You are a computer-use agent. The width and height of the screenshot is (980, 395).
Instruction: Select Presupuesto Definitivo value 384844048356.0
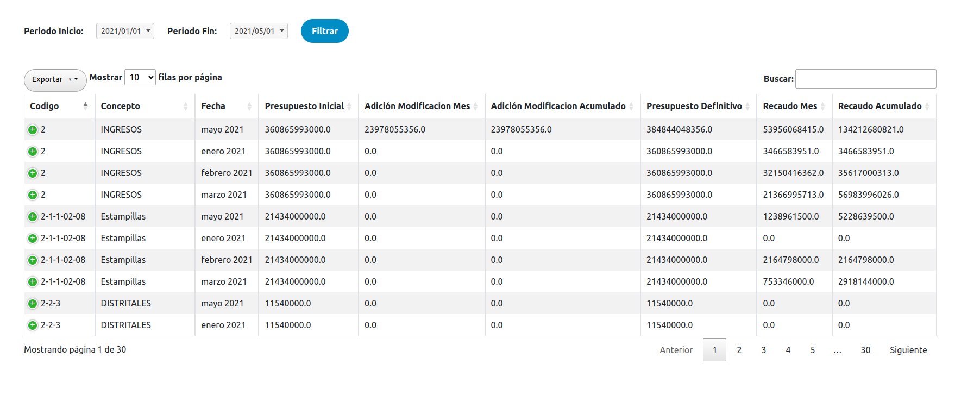(x=679, y=130)
